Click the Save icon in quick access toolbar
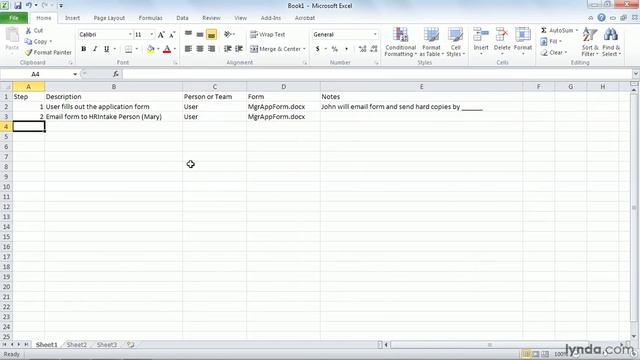 [18, 6]
